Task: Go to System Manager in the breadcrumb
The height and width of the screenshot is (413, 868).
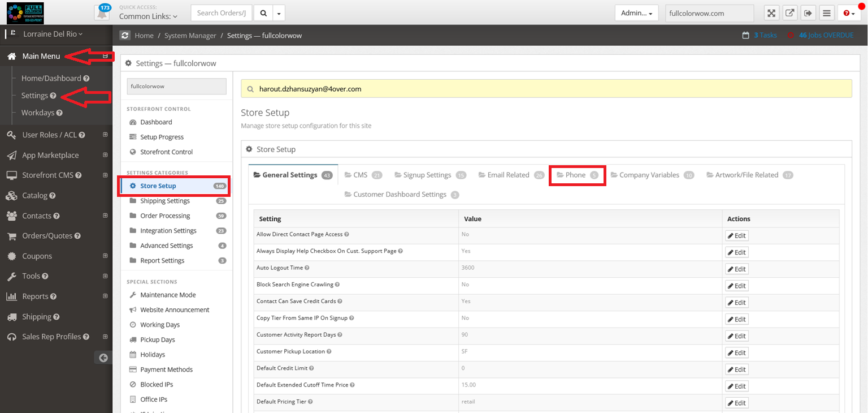Action: (190, 36)
